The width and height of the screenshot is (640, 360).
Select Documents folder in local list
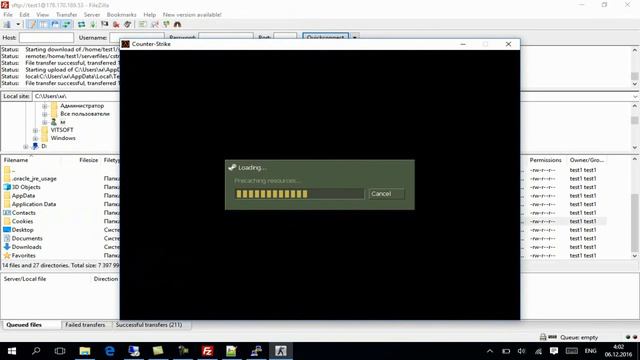tap(27, 238)
